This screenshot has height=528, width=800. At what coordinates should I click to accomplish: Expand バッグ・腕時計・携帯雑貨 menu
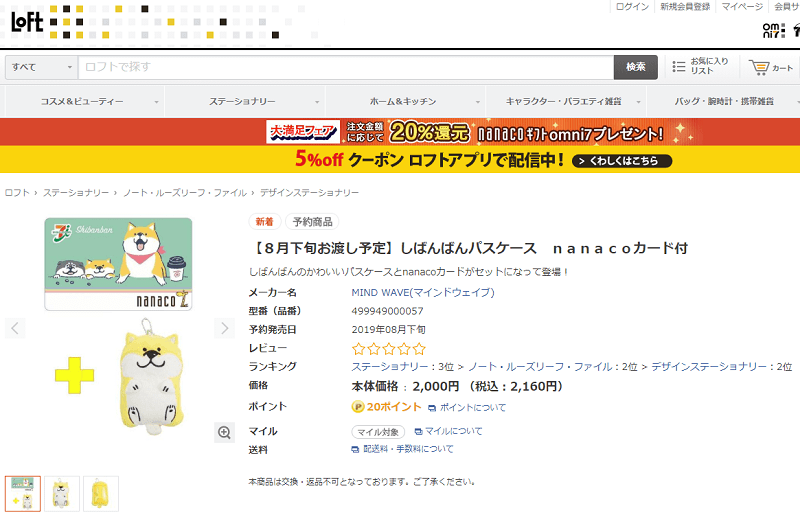(724, 102)
